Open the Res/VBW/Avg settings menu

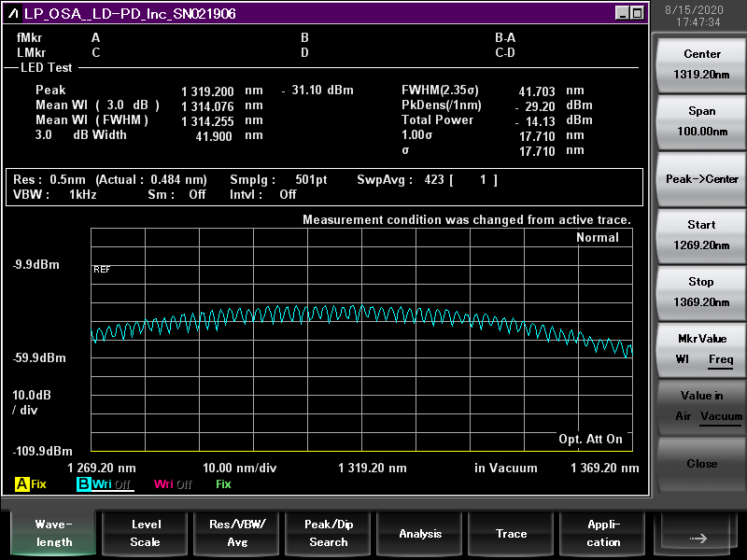pos(237,533)
